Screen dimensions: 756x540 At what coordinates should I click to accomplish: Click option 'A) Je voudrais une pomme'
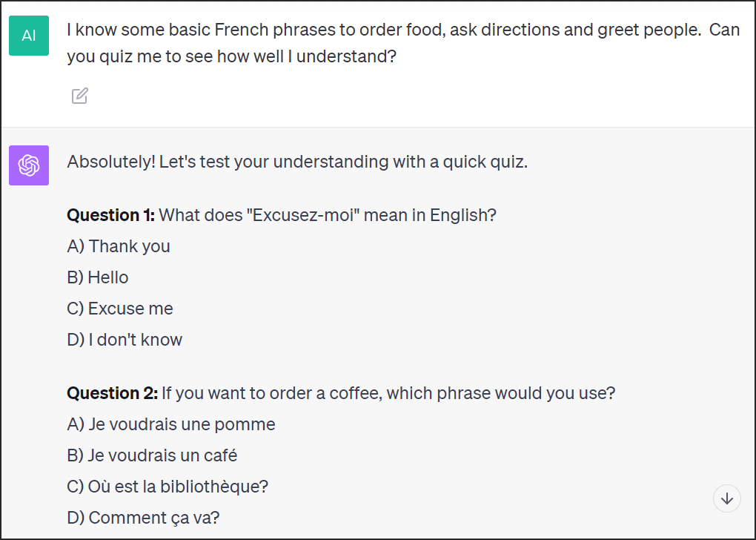click(x=171, y=424)
